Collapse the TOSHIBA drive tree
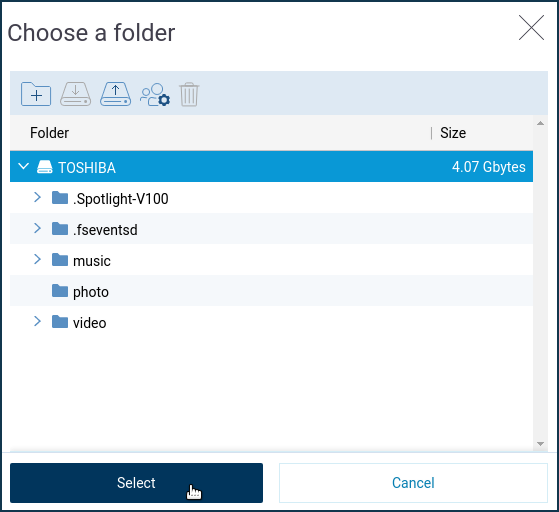Viewport: 559px width, 512px height. tap(24, 166)
